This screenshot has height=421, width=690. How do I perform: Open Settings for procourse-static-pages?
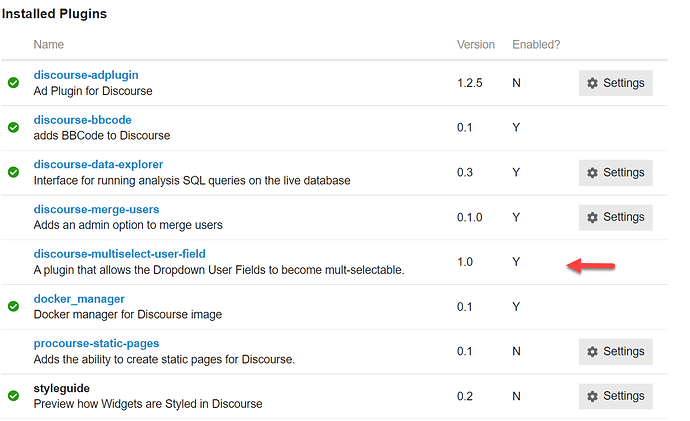tap(615, 351)
